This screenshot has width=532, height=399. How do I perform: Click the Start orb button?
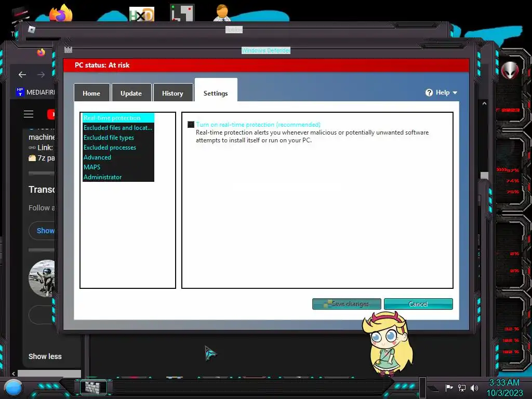pos(13,389)
